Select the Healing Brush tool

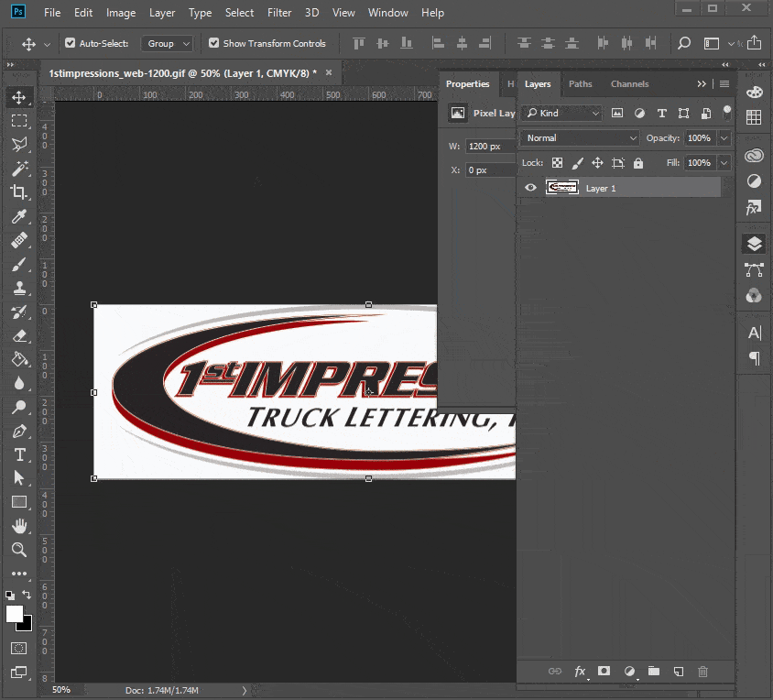[x=19, y=240]
